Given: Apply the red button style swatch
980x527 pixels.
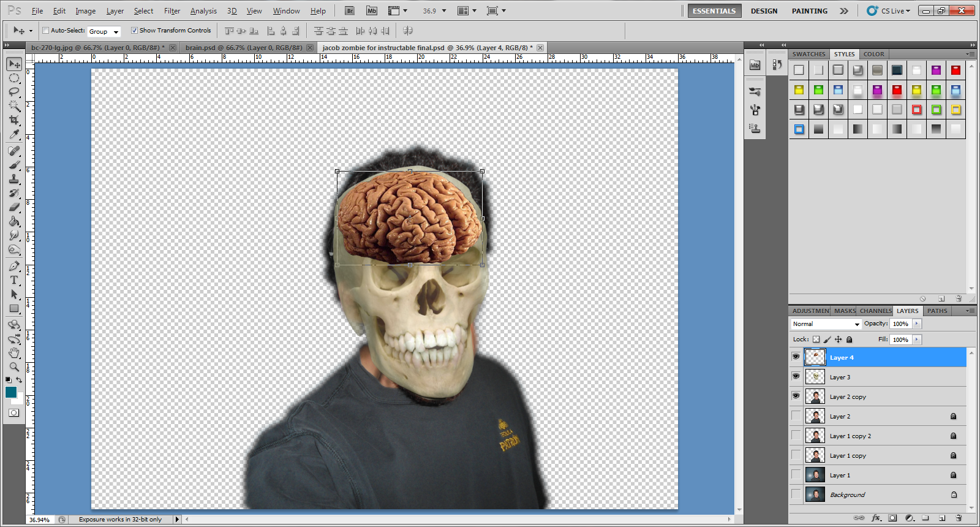Looking at the screenshot, I should coord(956,70).
